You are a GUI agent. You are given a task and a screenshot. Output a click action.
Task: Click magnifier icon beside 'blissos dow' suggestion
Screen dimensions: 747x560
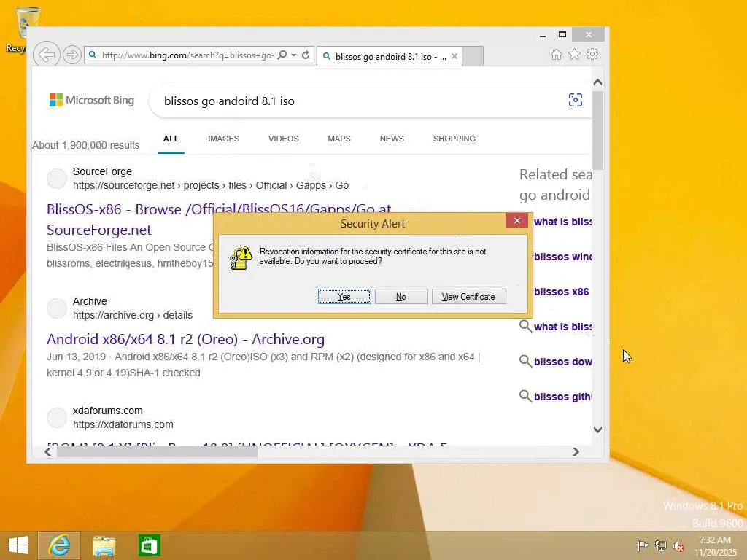click(525, 361)
